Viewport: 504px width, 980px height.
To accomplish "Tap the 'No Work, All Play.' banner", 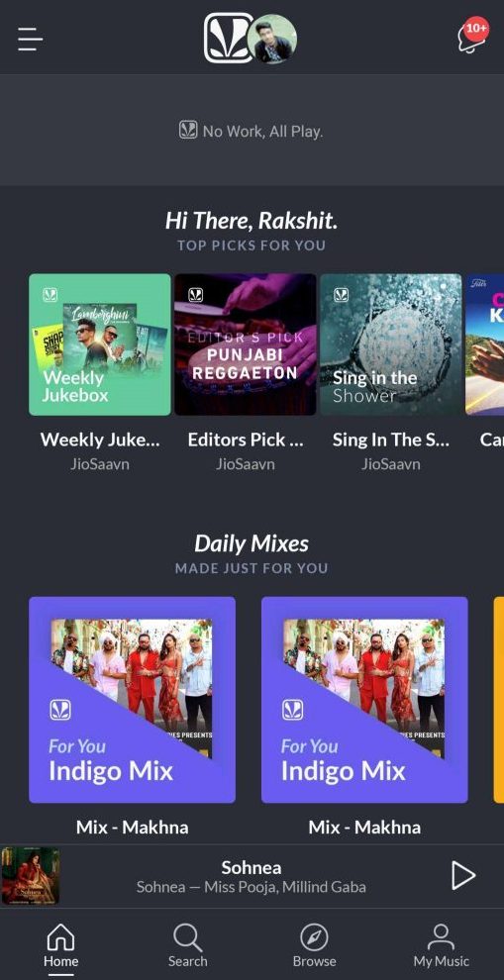I will click(252, 131).
